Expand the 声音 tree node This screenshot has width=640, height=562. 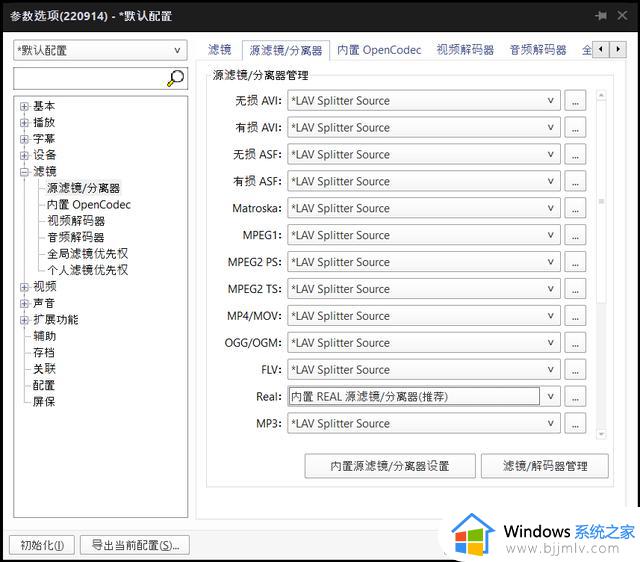(24, 303)
